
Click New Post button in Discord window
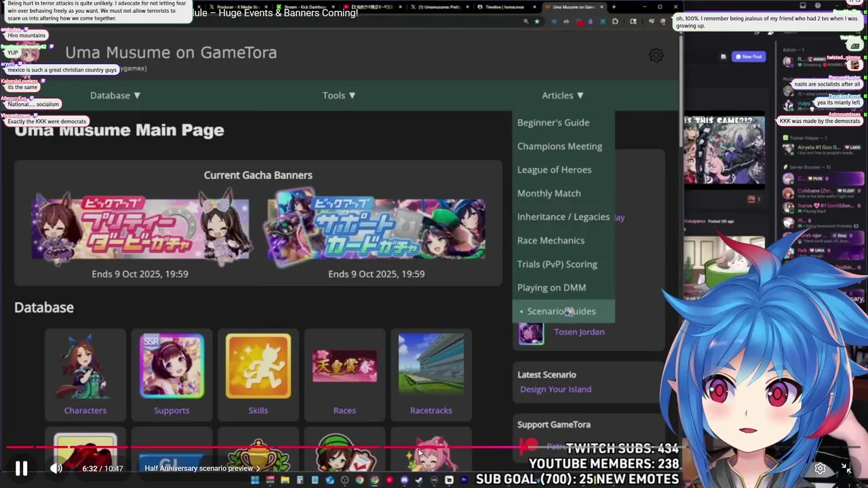coord(749,57)
